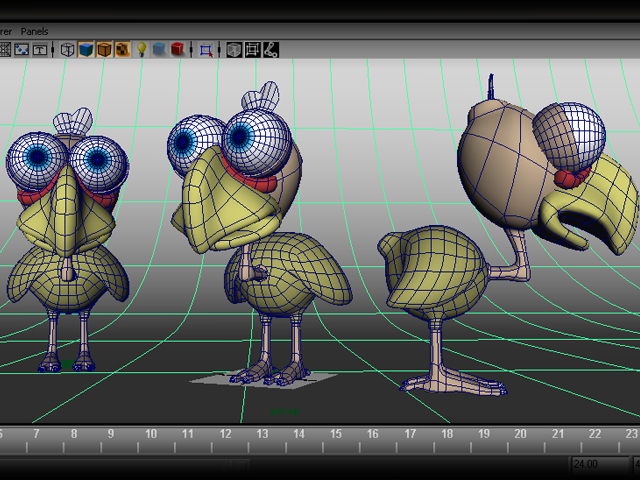Click the T-labeled toolbar icon
Viewport: 640px width, 480px height.
(40, 50)
